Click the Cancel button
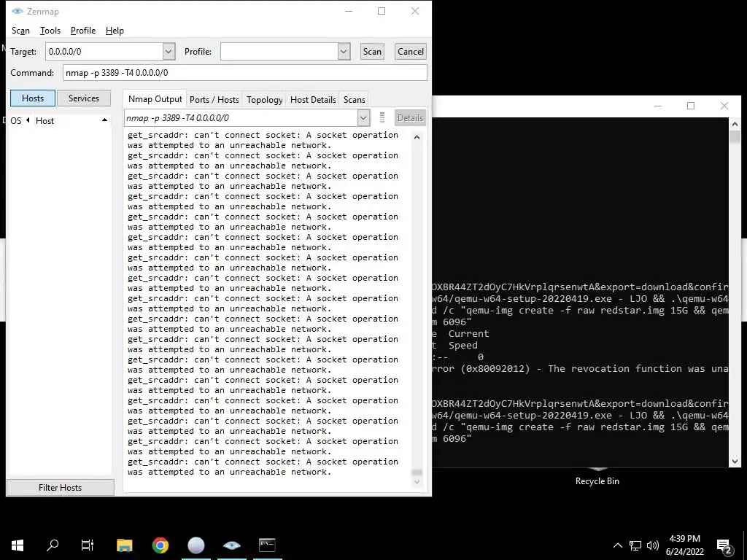Screen dimensions: 747x560 coord(410,52)
